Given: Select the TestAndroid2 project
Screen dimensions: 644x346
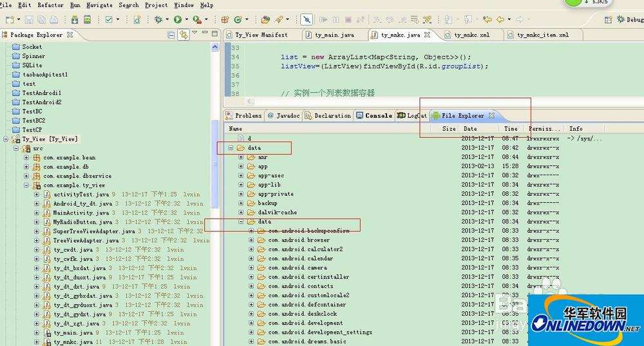Looking at the screenshot, I should pos(41,102).
